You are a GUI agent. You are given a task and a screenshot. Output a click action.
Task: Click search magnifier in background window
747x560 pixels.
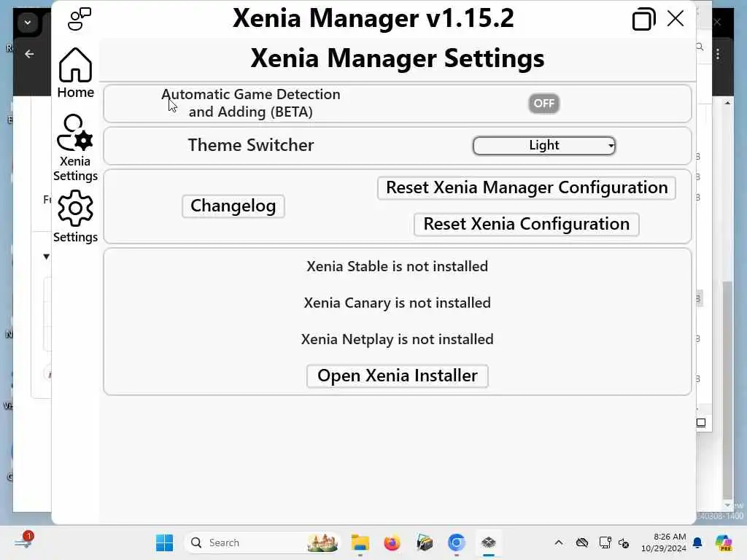tap(700, 47)
